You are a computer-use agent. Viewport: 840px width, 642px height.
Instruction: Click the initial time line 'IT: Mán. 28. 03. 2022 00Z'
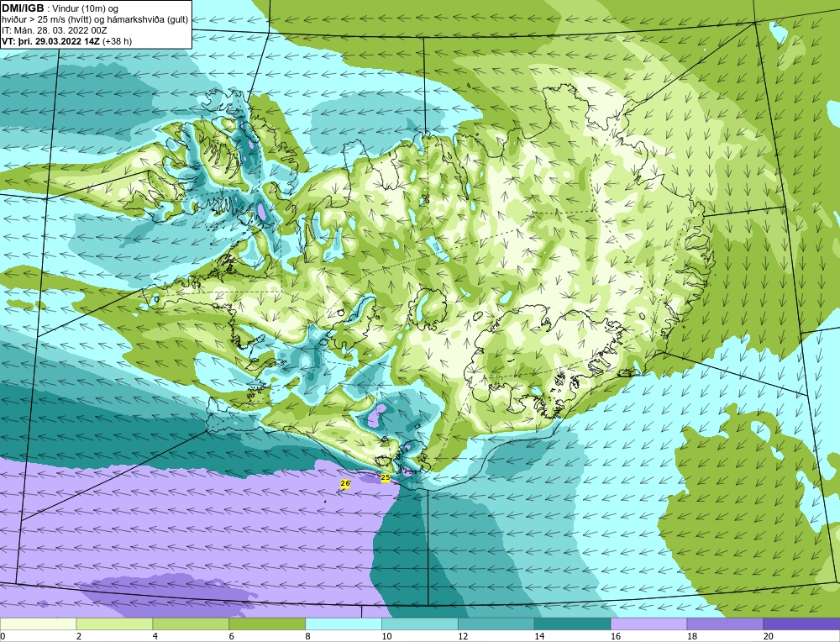click(54, 30)
